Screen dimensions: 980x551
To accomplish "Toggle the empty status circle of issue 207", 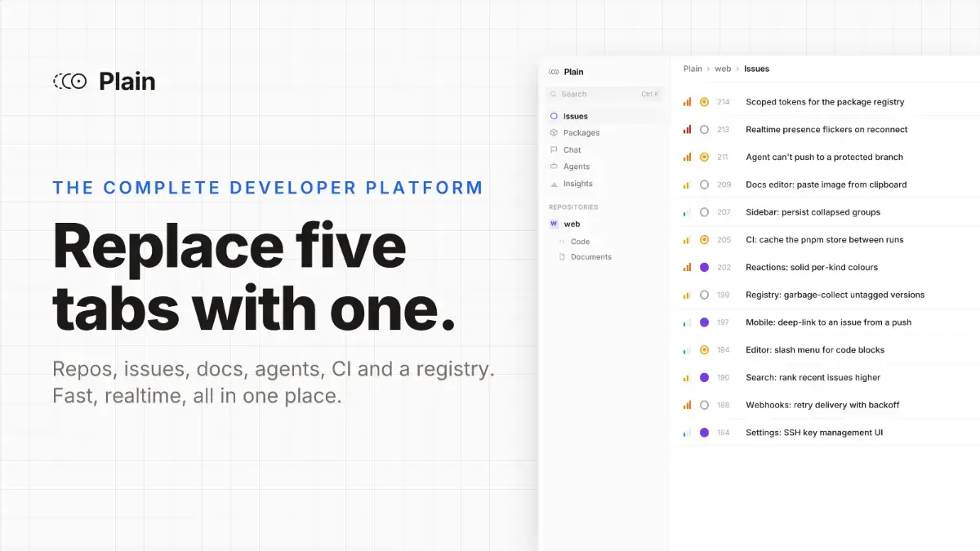I will click(705, 212).
